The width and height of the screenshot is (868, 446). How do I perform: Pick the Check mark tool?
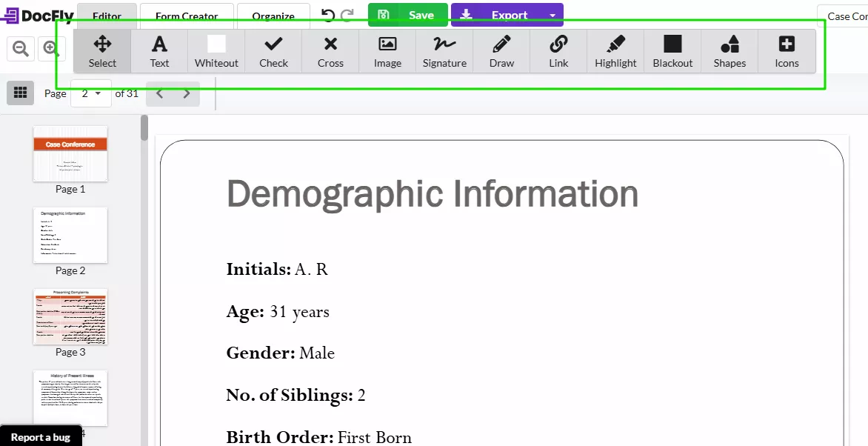[273, 51]
